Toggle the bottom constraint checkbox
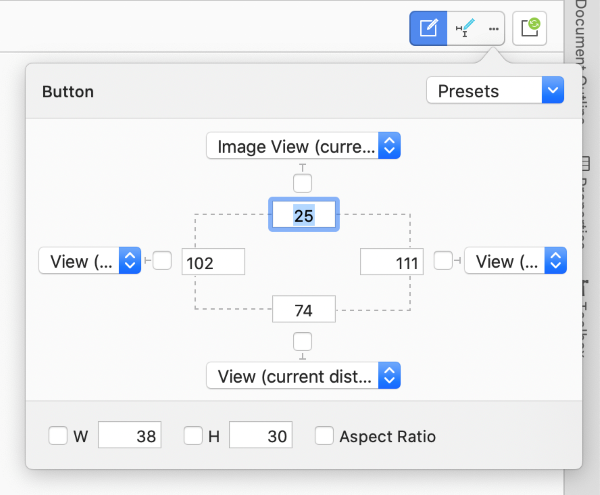This screenshot has width=600, height=495. (x=303, y=342)
